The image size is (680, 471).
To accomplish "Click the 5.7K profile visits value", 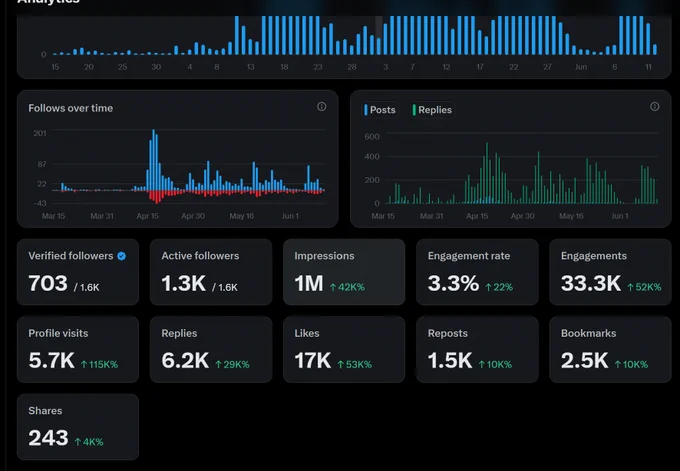I will coord(52,361).
